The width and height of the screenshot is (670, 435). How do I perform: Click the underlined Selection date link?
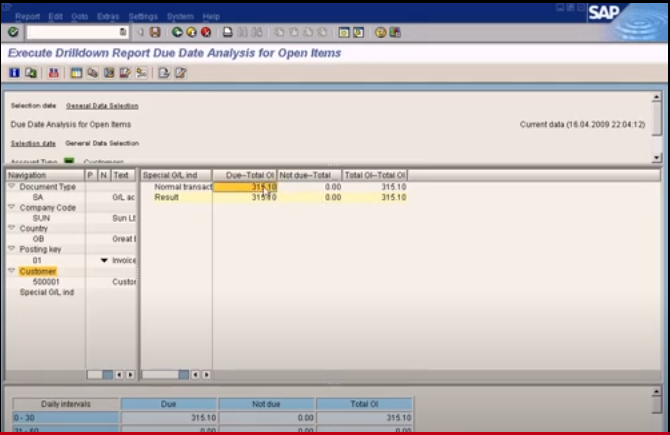[x=33, y=143]
